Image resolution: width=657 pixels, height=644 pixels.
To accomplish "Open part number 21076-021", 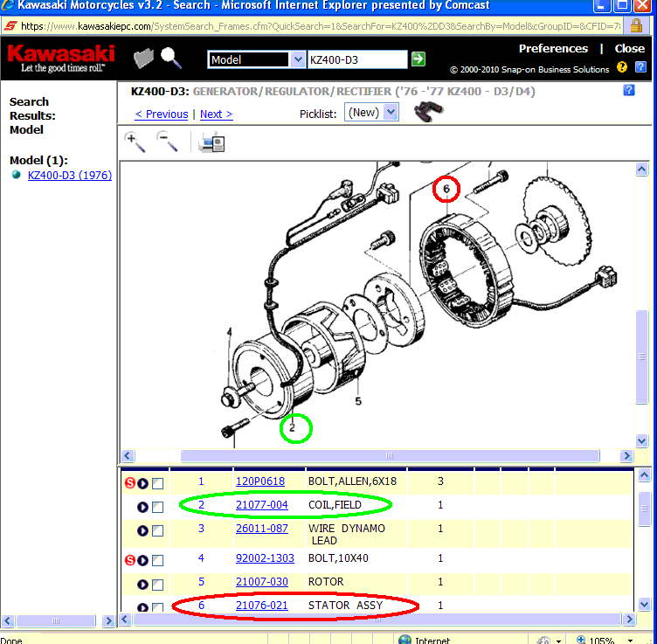I will click(x=262, y=605).
